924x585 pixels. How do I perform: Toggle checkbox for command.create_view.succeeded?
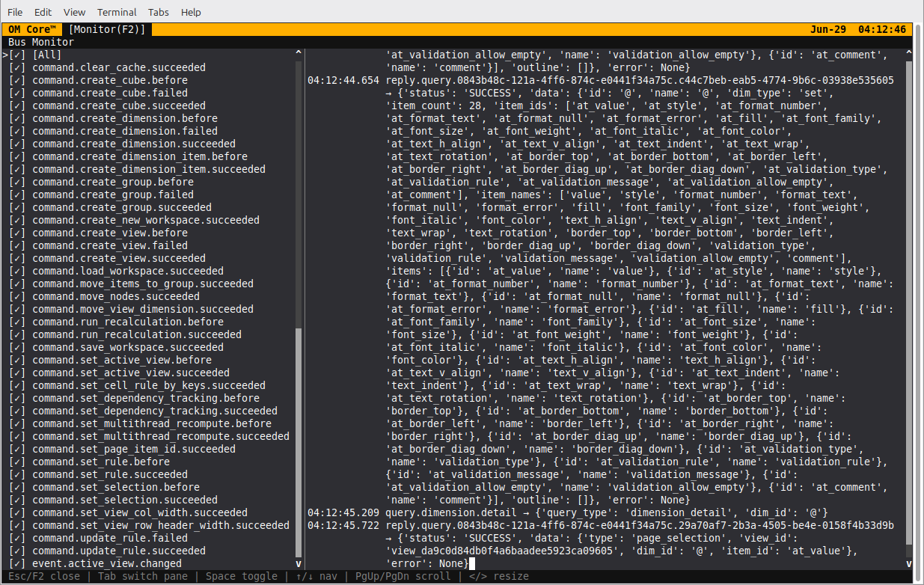(x=17, y=258)
